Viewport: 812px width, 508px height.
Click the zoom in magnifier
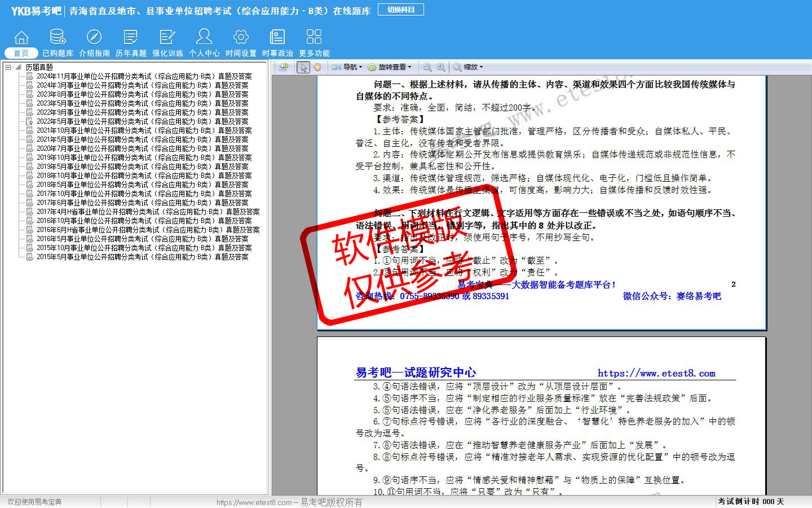tap(441, 67)
